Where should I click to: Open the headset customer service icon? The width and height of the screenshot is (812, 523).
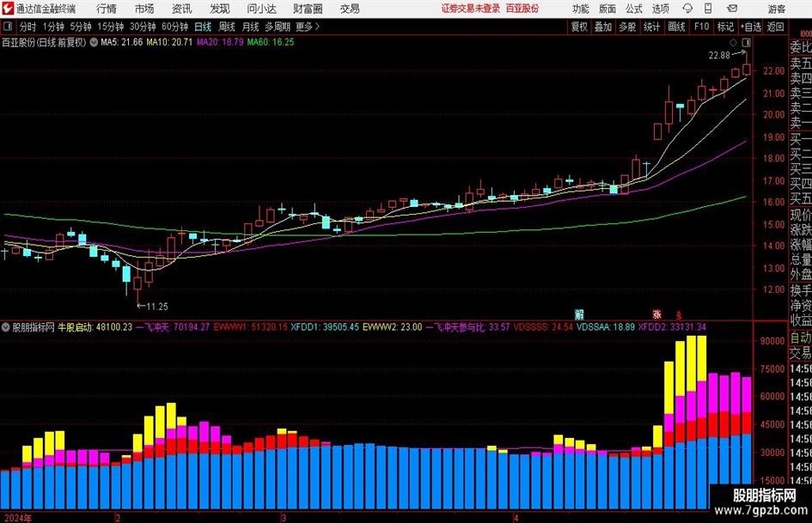click(x=687, y=9)
